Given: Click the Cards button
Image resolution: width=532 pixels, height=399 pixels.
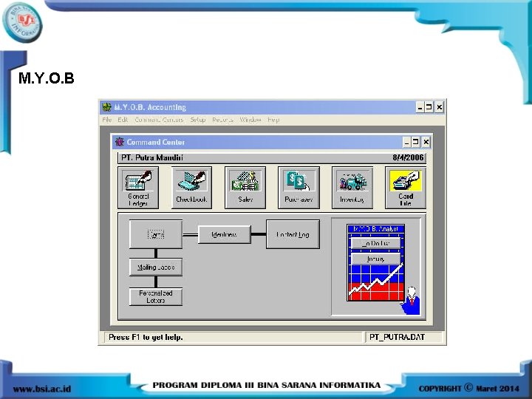Looking at the screenshot, I should point(156,234).
